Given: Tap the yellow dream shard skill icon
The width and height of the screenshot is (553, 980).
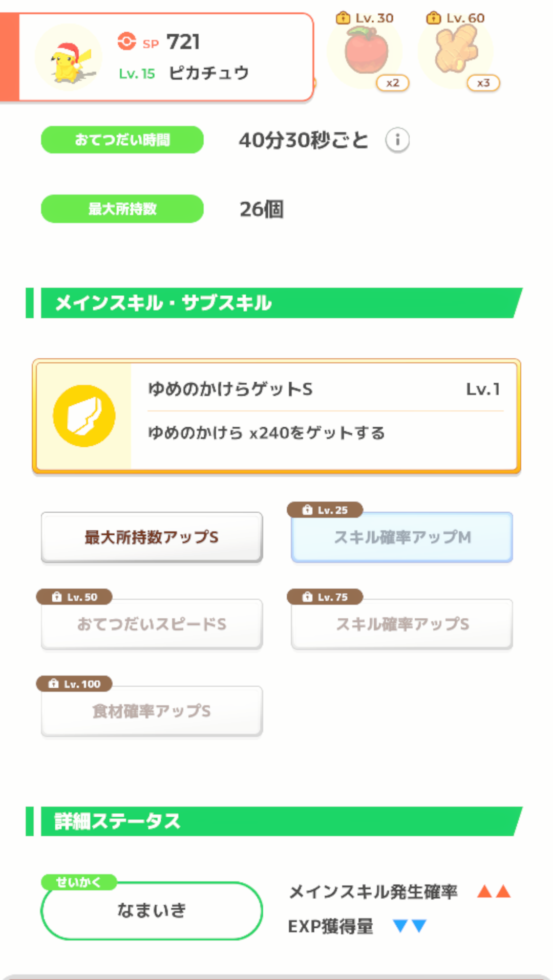Looking at the screenshot, I should [x=84, y=416].
